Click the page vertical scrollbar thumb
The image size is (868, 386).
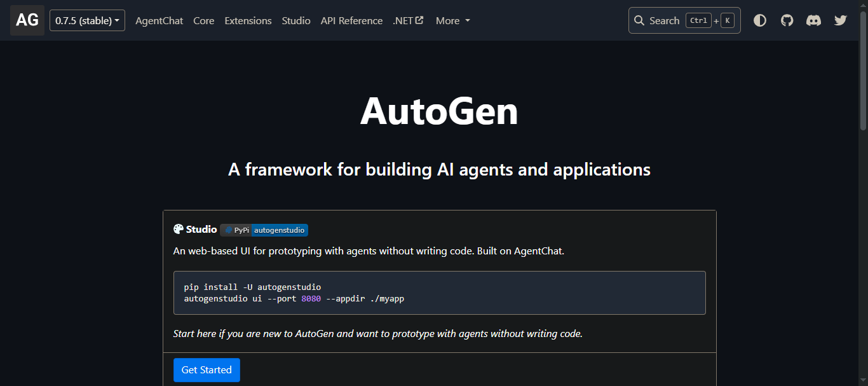[863, 70]
